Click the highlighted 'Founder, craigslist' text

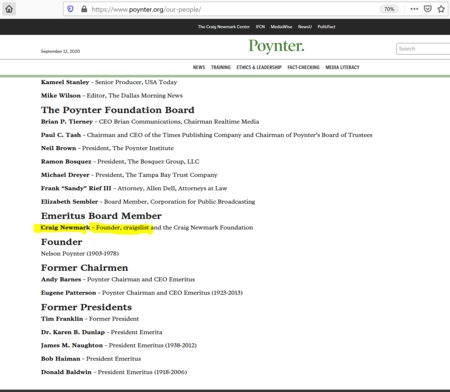click(122, 228)
